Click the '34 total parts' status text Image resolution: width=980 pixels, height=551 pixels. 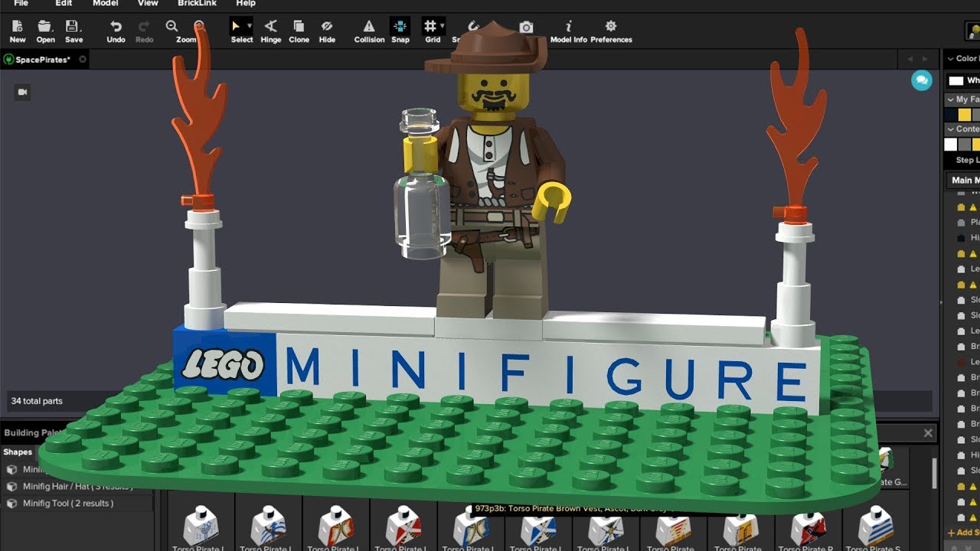(x=37, y=401)
